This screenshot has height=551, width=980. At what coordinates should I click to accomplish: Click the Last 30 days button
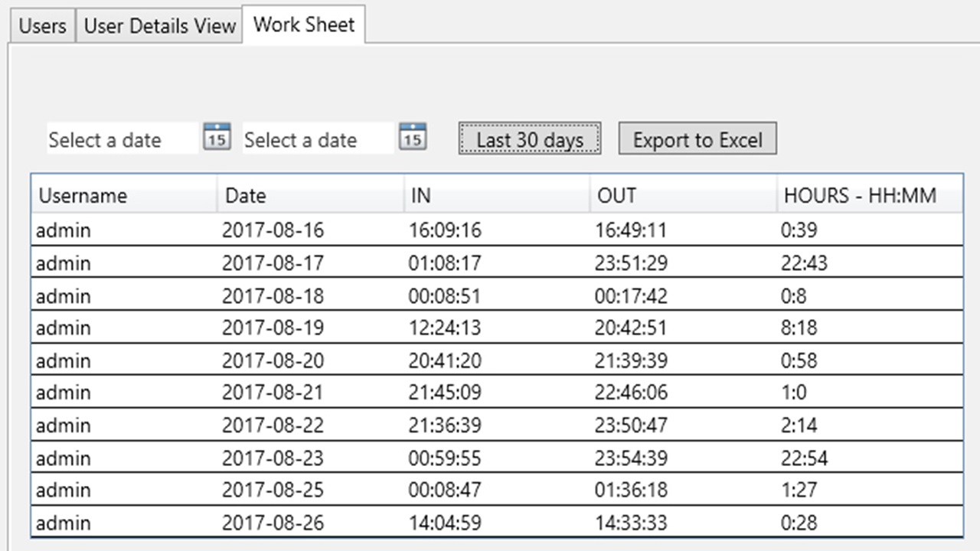[x=529, y=139]
